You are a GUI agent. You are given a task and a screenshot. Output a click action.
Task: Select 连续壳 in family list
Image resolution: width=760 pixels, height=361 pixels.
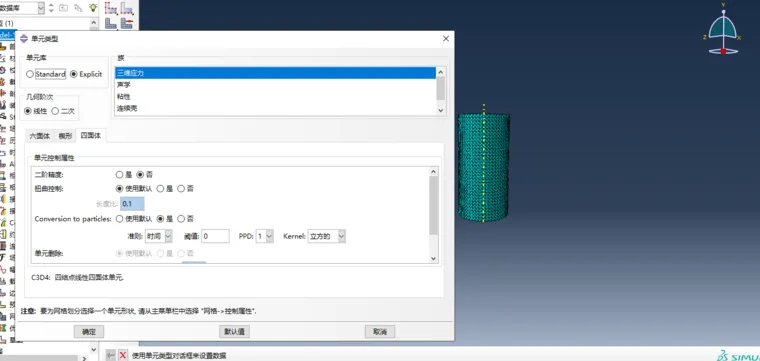pyautogui.click(x=275, y=108)
